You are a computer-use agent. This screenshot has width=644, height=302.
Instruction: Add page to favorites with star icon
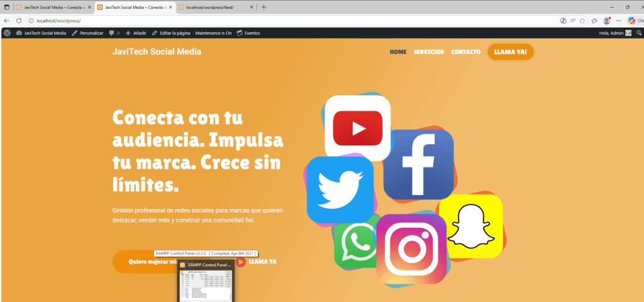tap(582, 21)
